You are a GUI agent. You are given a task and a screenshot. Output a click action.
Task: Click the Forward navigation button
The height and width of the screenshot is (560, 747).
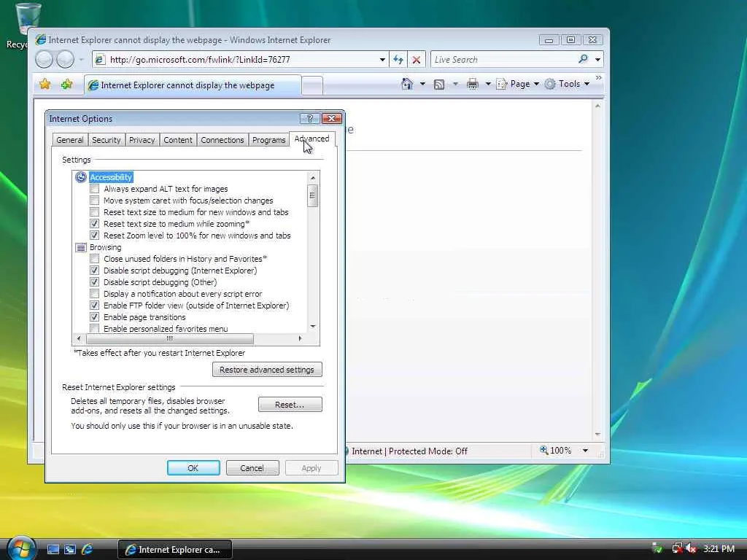click(65, 60)
